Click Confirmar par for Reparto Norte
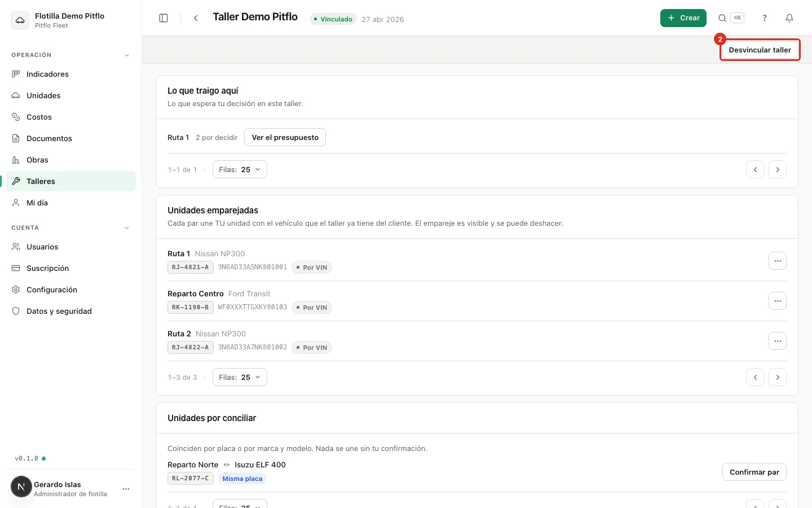 pyautogui.click(x=754, y=472)
